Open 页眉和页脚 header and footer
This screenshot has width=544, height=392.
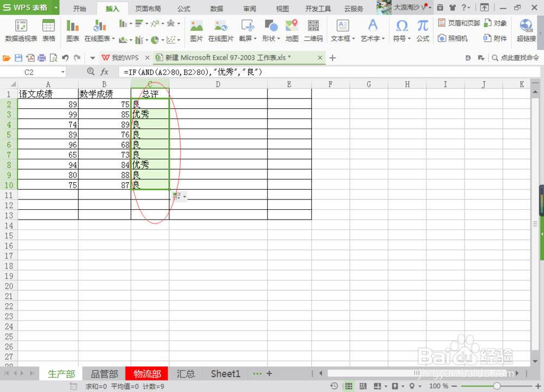(x=459, y=23)
